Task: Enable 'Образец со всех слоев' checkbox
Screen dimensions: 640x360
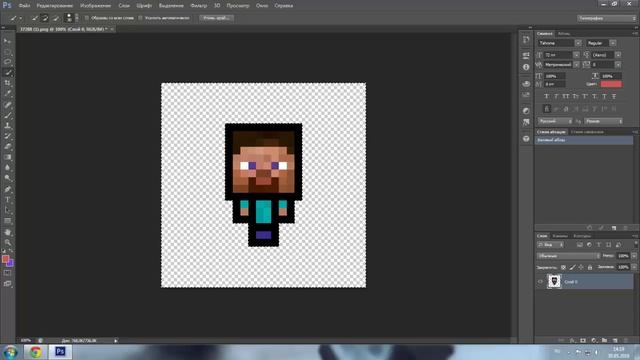Action: (87, 18)
